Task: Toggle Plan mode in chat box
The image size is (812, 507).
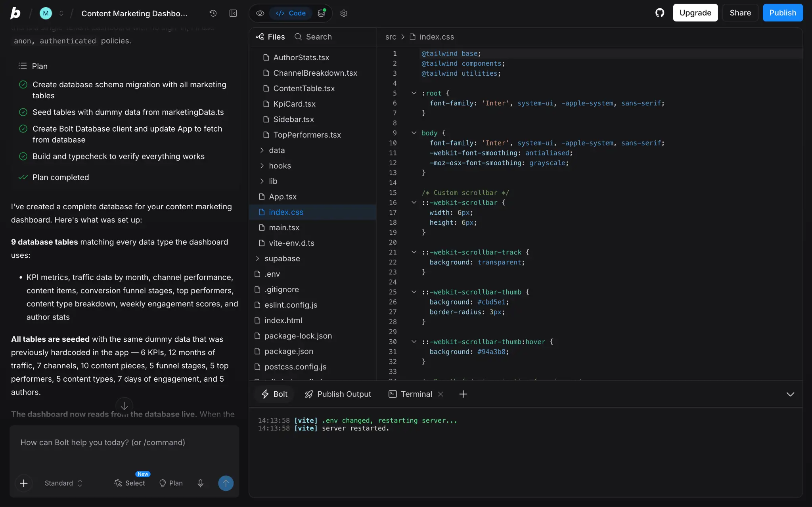Action: (x=171, y=483)
